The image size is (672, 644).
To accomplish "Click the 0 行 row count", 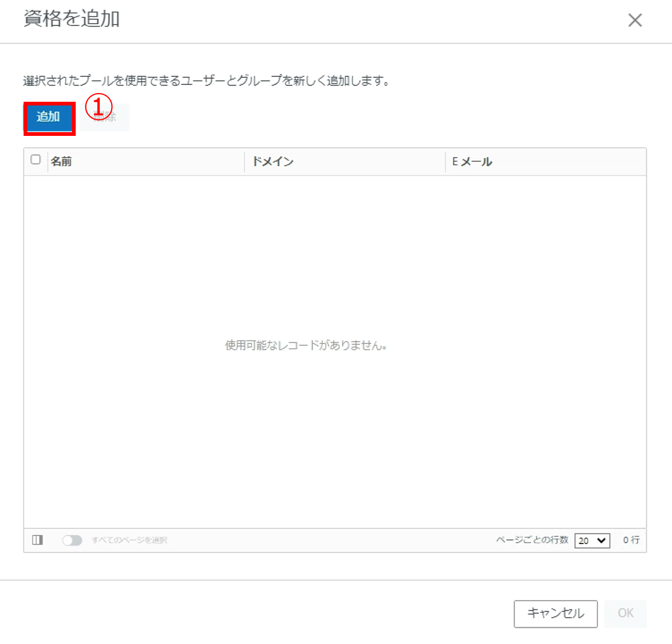I will click(x=631, y=540).
